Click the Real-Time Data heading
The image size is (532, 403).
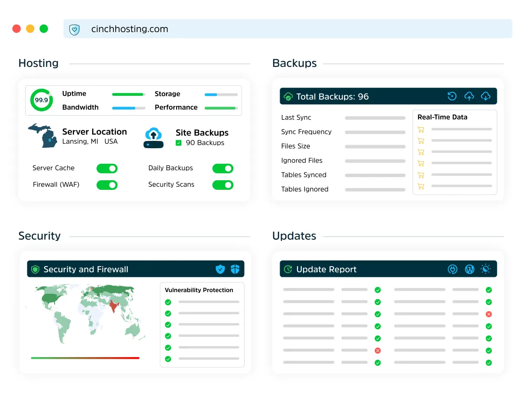click(x=442, y=117)
